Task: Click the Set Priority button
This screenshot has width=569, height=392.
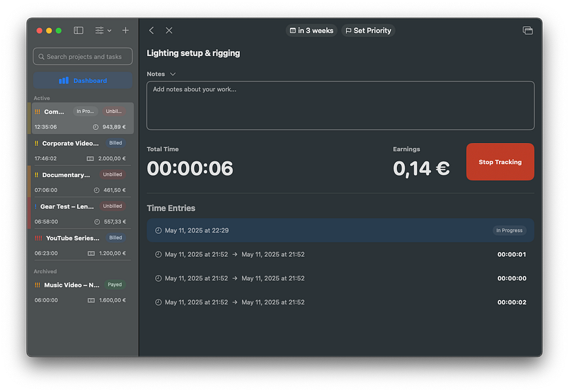Action: pyautogui.click(x=368, y=31)
